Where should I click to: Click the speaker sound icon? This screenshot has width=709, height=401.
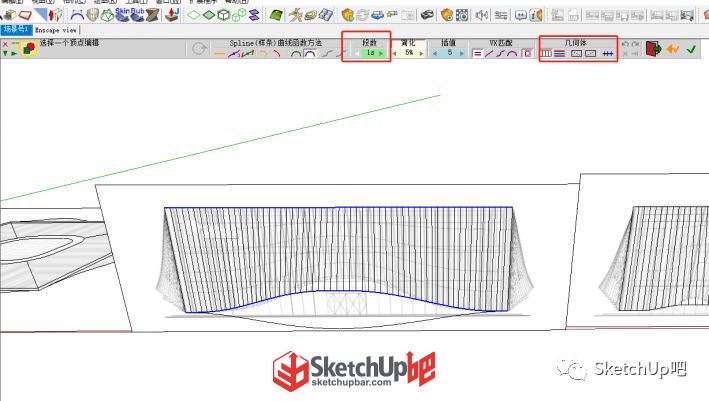coord(481,15)
